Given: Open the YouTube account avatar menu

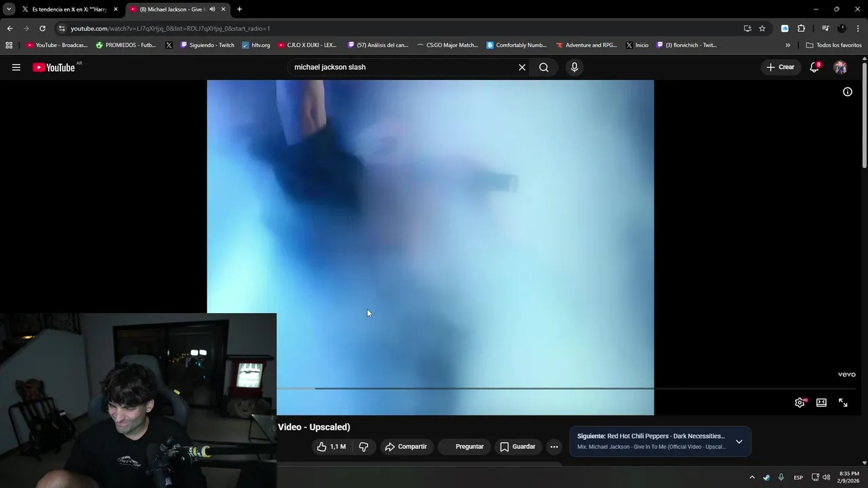Looking at the screenshot, I should pyautogui.click(x=840, y=67).
